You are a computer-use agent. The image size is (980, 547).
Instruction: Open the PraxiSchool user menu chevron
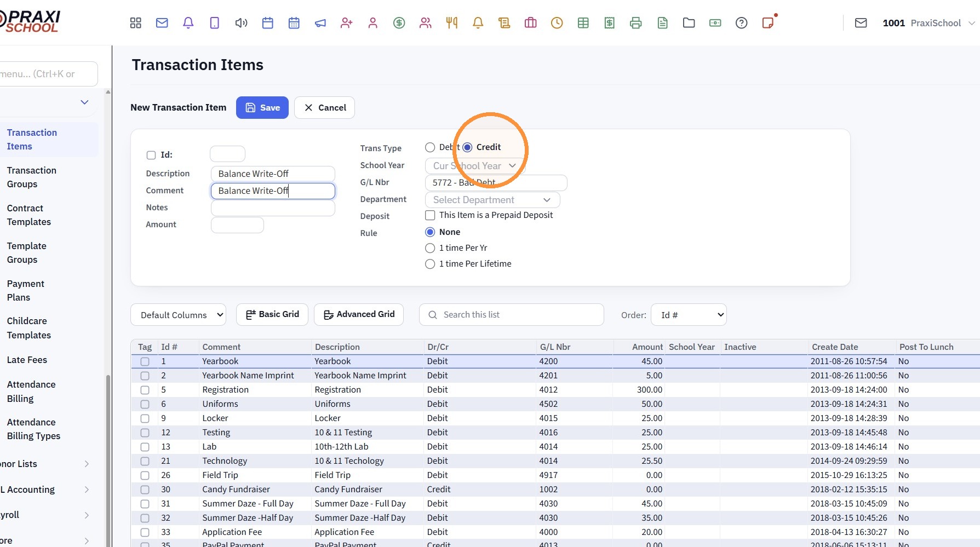click(x=971, y=23)
